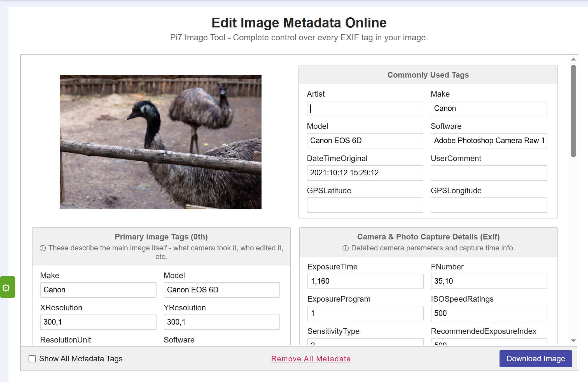This screenshot has width=588, height=382.
Task: Click the emu photo preview
Action: (x=161, y=142)
